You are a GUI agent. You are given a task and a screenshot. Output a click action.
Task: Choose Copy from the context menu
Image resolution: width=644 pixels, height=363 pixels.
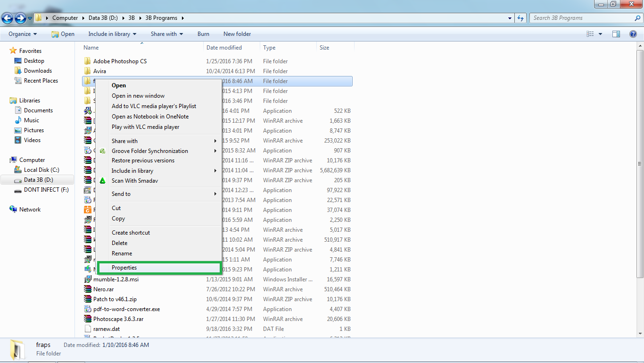coord(159,219)
